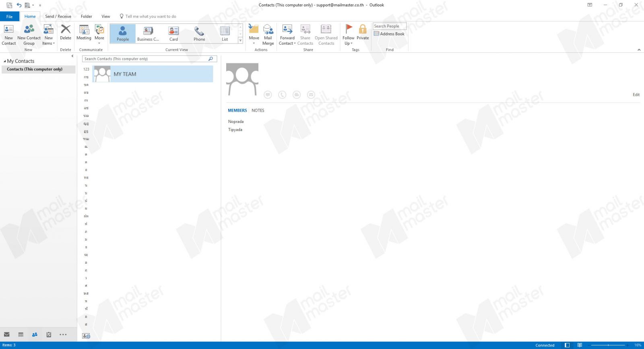Open the Address Book
This screenshot has height=349, width=644.
[389, 34]
